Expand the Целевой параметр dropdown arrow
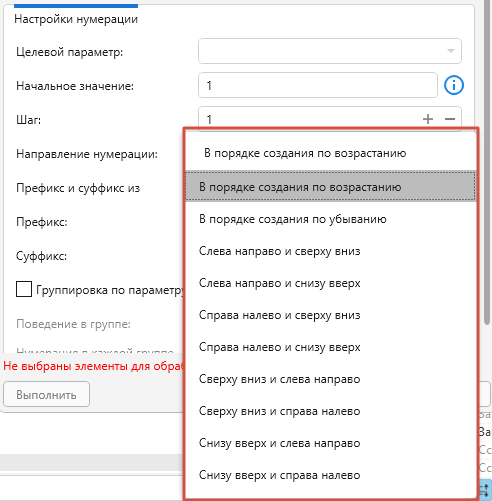492x501 pixels. click(x=451, y=51)
